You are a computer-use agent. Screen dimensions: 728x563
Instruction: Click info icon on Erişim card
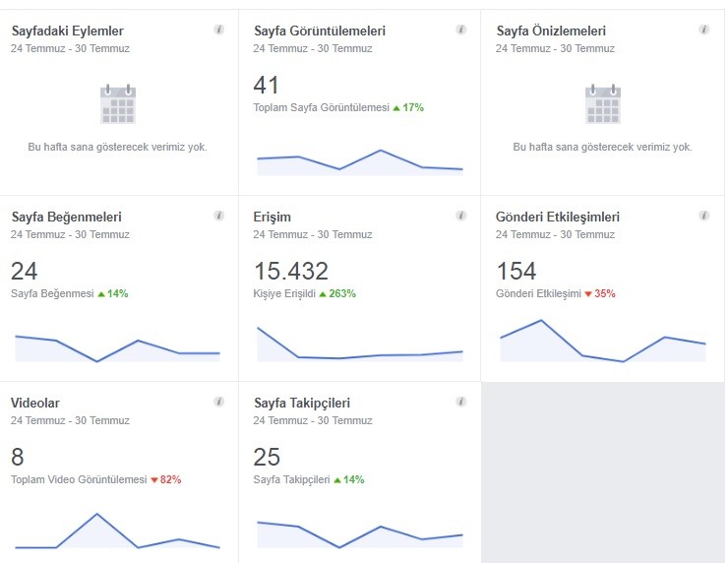pyautogui.click(x=461, y=216)
